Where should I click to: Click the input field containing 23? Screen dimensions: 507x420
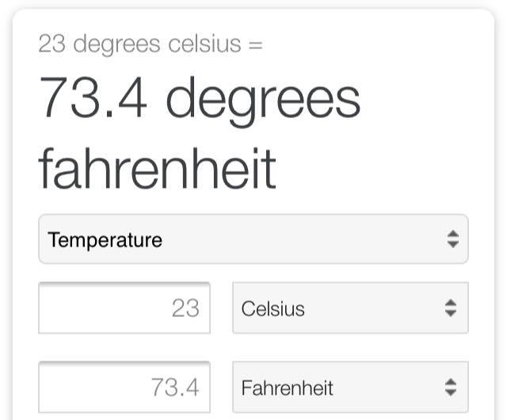(x=124, y=307)
